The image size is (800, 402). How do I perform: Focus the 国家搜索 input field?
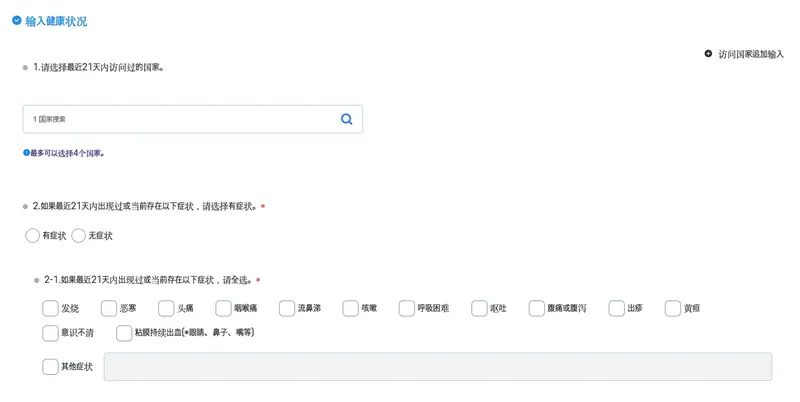pos(192,119)
